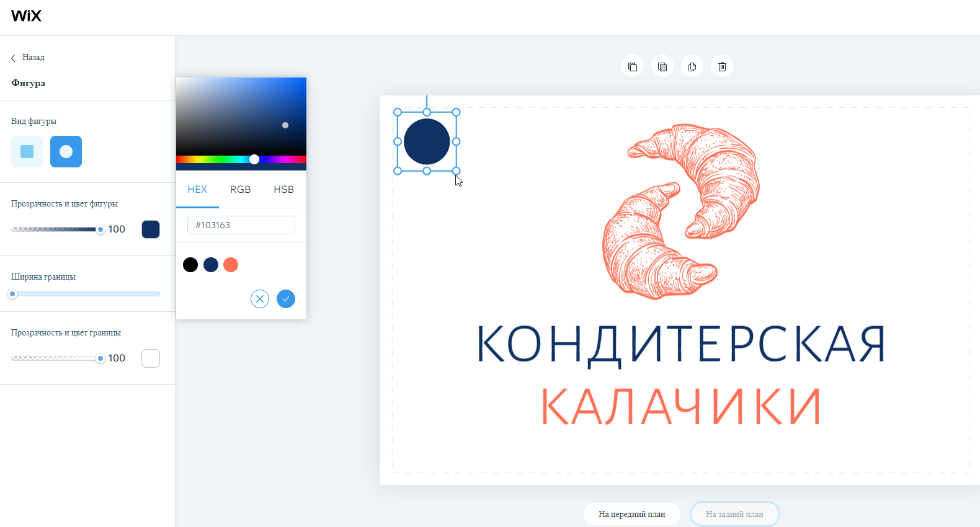Screen dimensions: 980x527
Task: Click the rainbow hue slider handle
Action: pos(254,159)
